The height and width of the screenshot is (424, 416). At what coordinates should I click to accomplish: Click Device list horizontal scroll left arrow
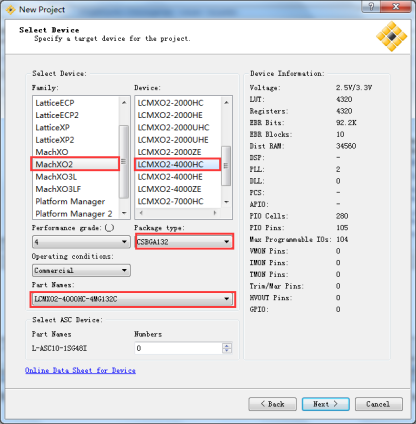[141, 213]
